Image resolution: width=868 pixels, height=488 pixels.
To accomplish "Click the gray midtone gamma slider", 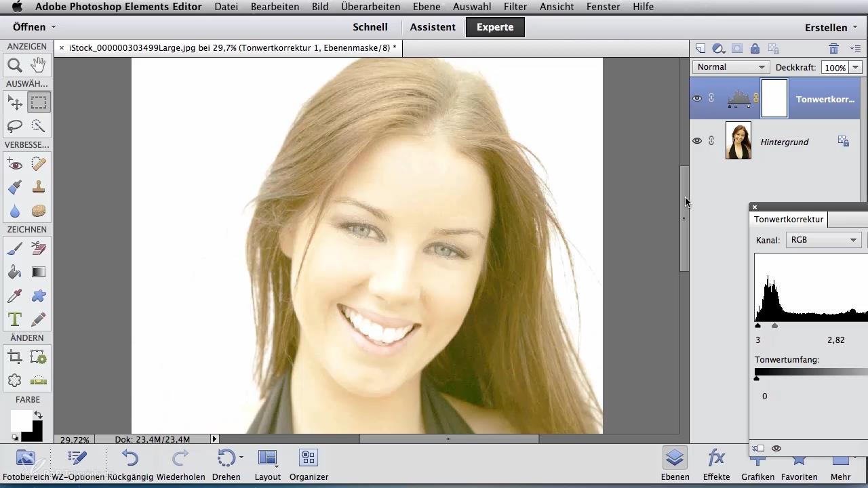I will [774, 325].
